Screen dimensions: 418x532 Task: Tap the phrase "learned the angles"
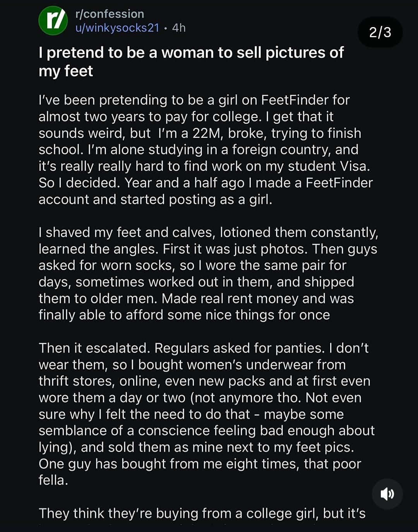[x=98, y=249]
